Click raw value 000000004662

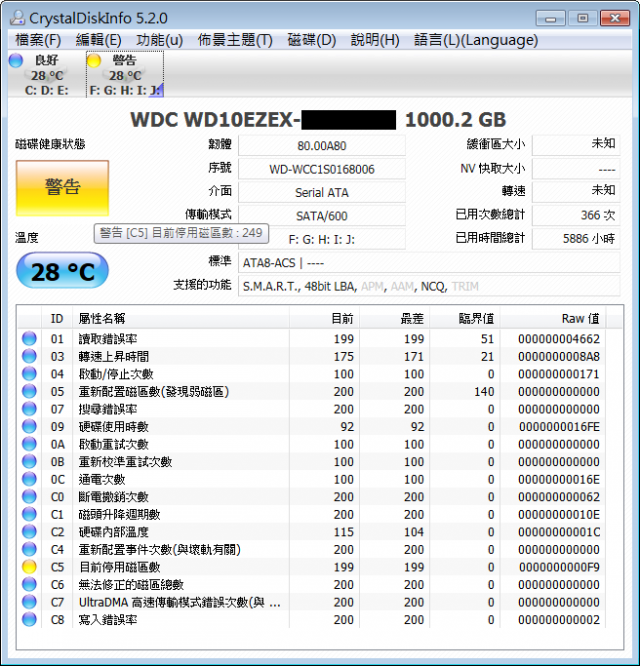(x=559, y=339)
